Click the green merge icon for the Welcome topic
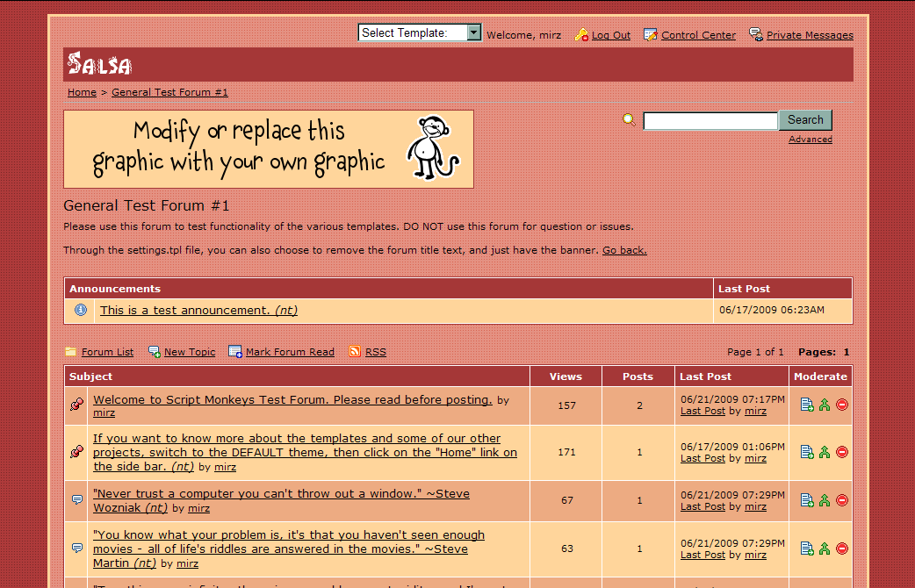 pos(825,405)
